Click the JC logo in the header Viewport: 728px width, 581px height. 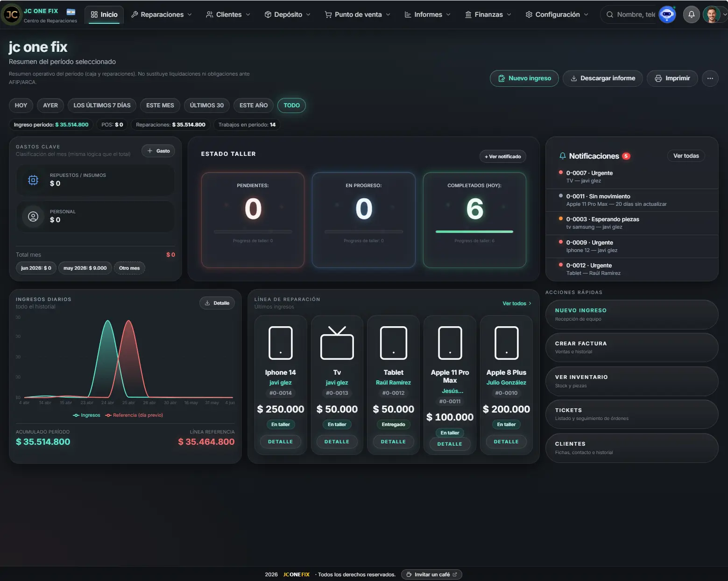(12, 14)
